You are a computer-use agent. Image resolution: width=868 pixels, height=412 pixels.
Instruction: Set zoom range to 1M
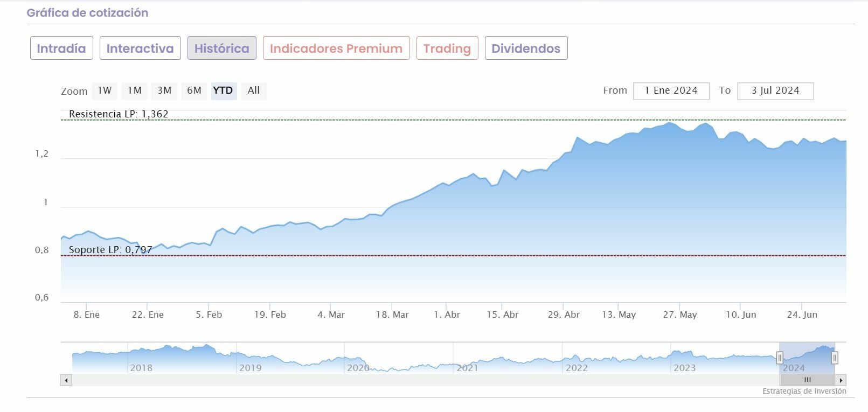(135, 90)
